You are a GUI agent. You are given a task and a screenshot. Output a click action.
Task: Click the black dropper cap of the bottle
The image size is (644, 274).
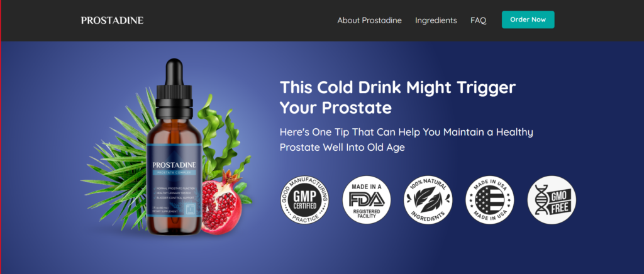pos(174,89)
